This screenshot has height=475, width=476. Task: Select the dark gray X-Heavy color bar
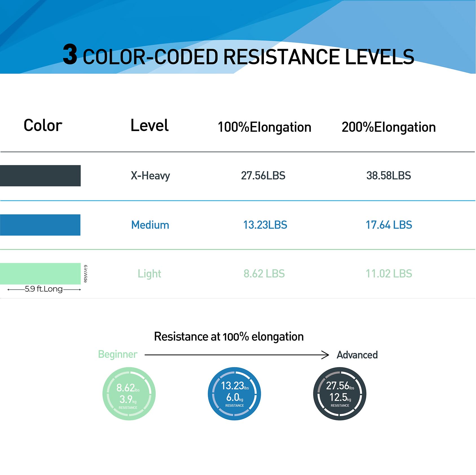tap(40, 176)
